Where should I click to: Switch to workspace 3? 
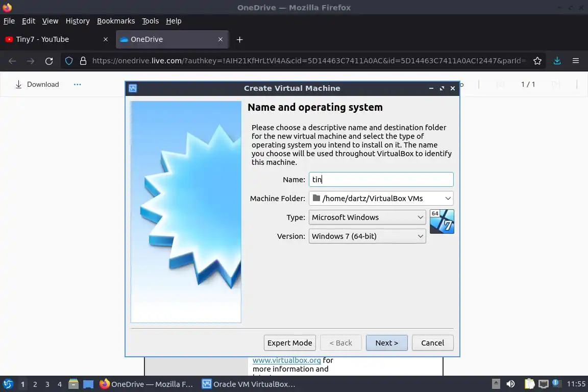pyautogui.click(x=47, y=384)
